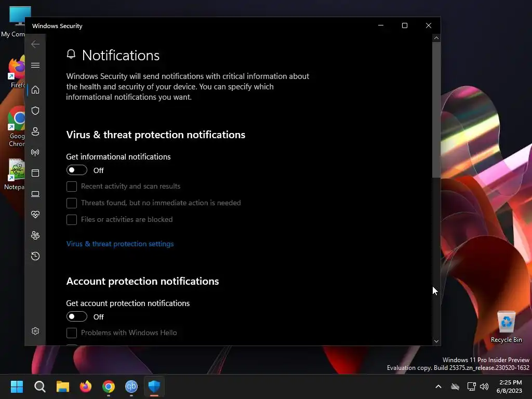The height and width of the screenshot is (399, 532).
Task: Check Problems with Windows Hello
Action: (72, 333)
